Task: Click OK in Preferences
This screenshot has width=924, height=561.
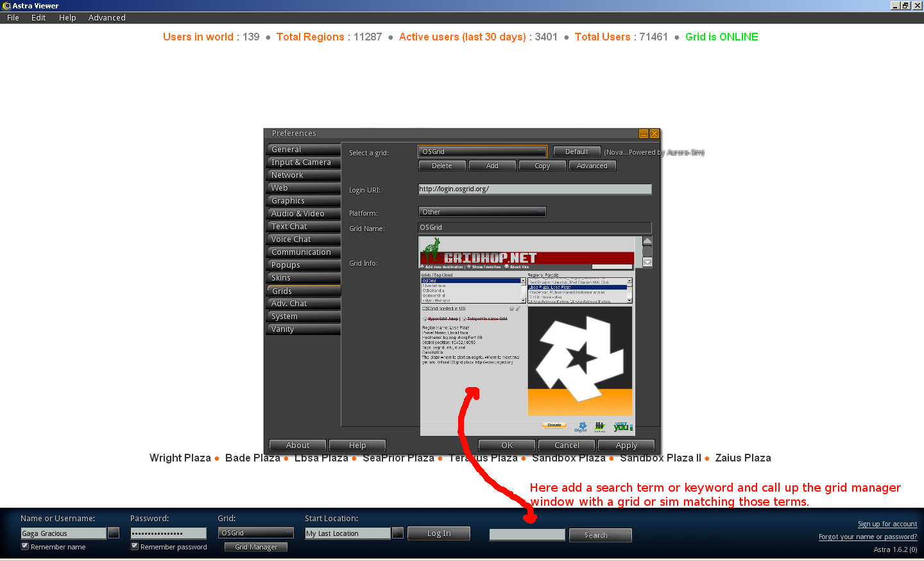Action: pos(507,445)
